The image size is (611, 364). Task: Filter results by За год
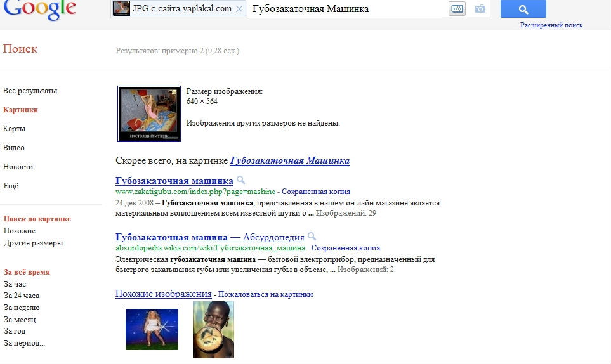click(x=15, y=331)
